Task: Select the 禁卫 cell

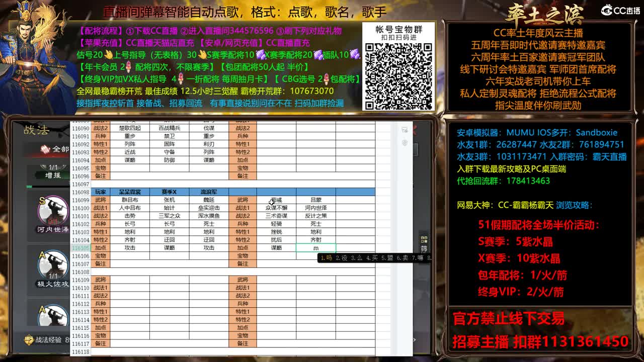Action: [x=169, y=136]
